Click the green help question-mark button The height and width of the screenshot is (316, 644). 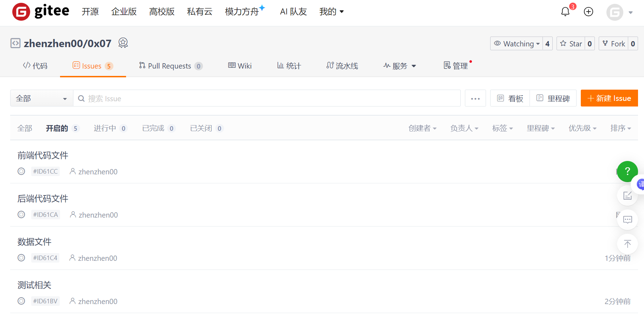click(627, 172)
